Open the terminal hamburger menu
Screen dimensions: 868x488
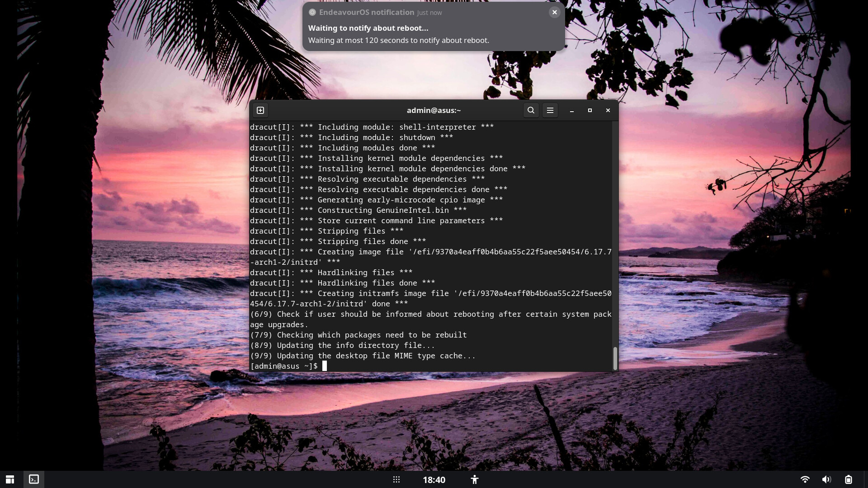click(x=550, y=110)
